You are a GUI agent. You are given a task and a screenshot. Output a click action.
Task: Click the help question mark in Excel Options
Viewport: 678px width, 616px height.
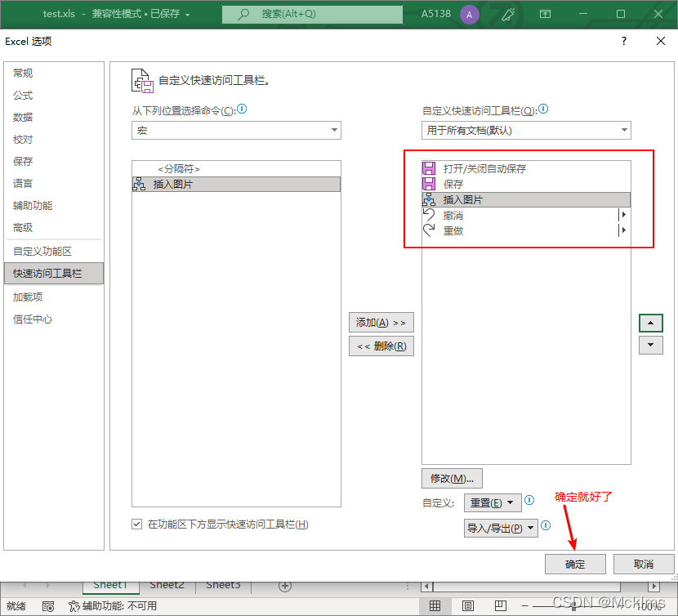click(x=623, y=41)
